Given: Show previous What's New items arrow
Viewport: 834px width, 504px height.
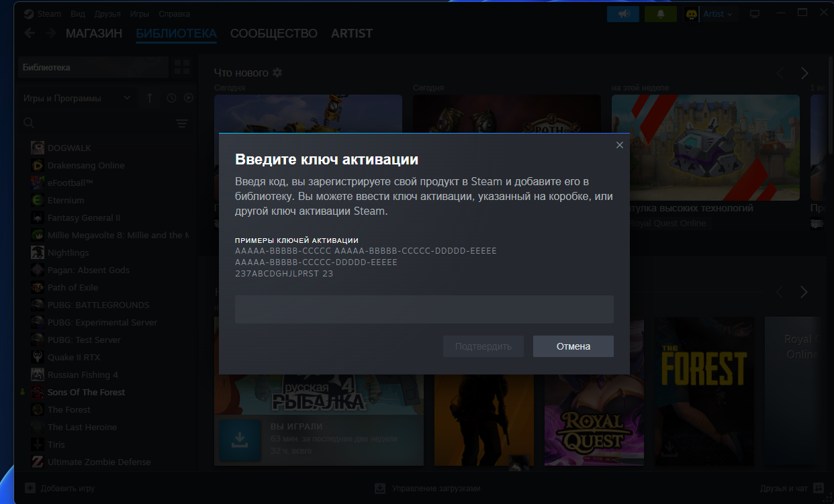Looking at the screenshot, I should 780,72.
